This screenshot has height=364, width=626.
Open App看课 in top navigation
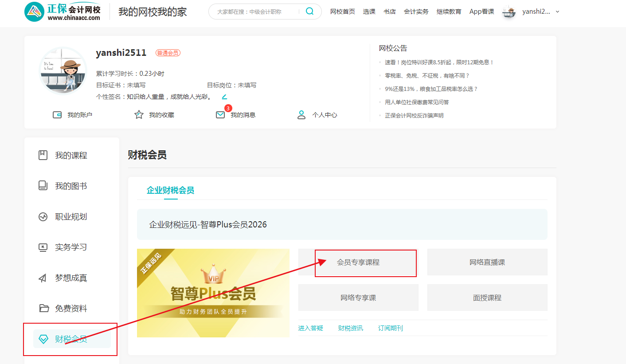[482, 12]
